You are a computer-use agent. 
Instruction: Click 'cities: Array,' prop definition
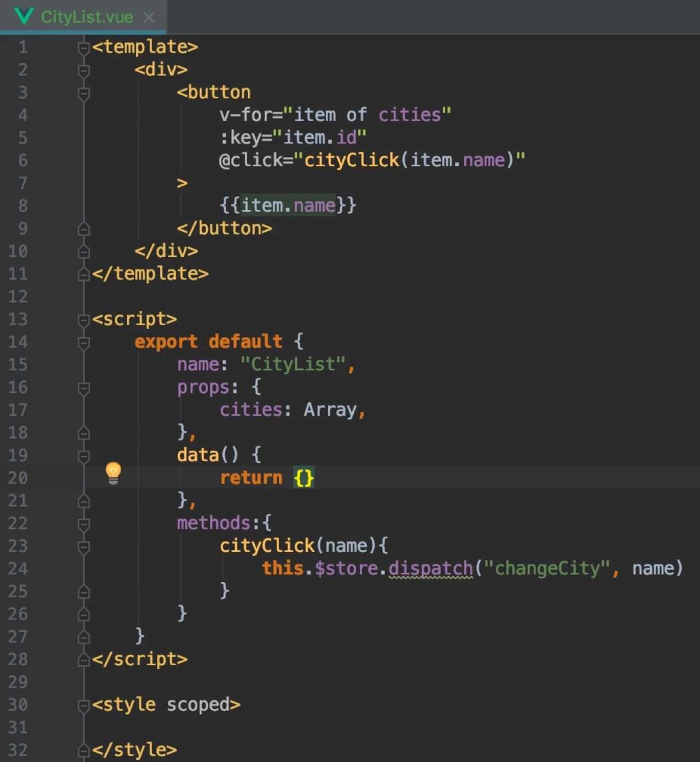[293, 410]
